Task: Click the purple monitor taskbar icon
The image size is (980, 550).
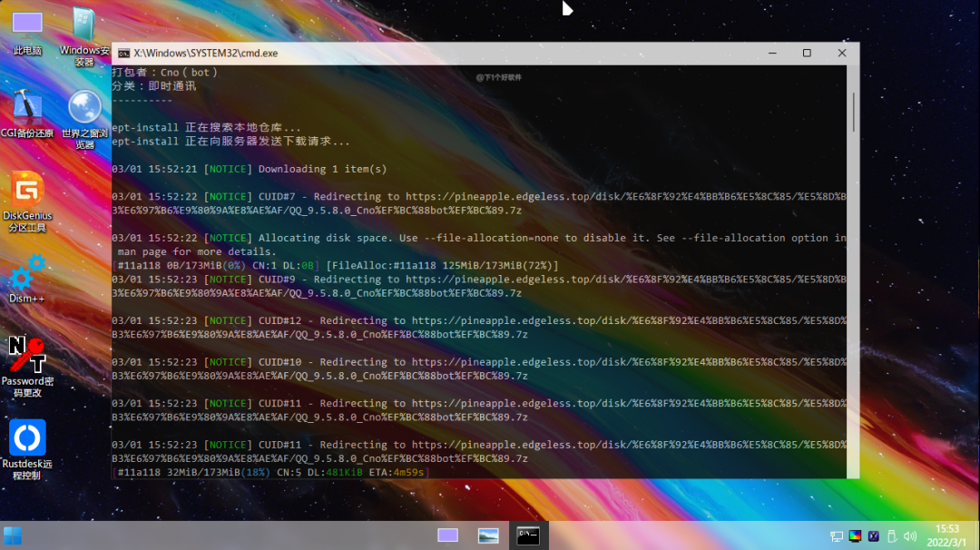Action: (x=447, y=535)
